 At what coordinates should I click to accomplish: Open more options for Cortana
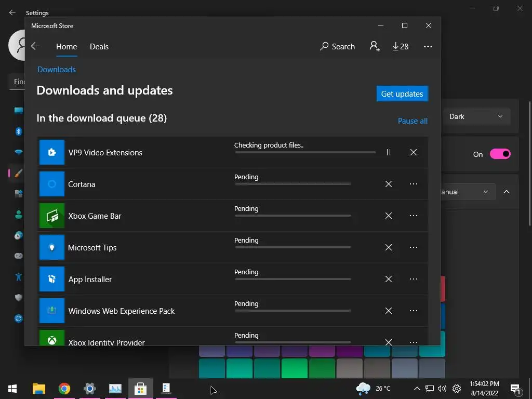click(413, 184)
